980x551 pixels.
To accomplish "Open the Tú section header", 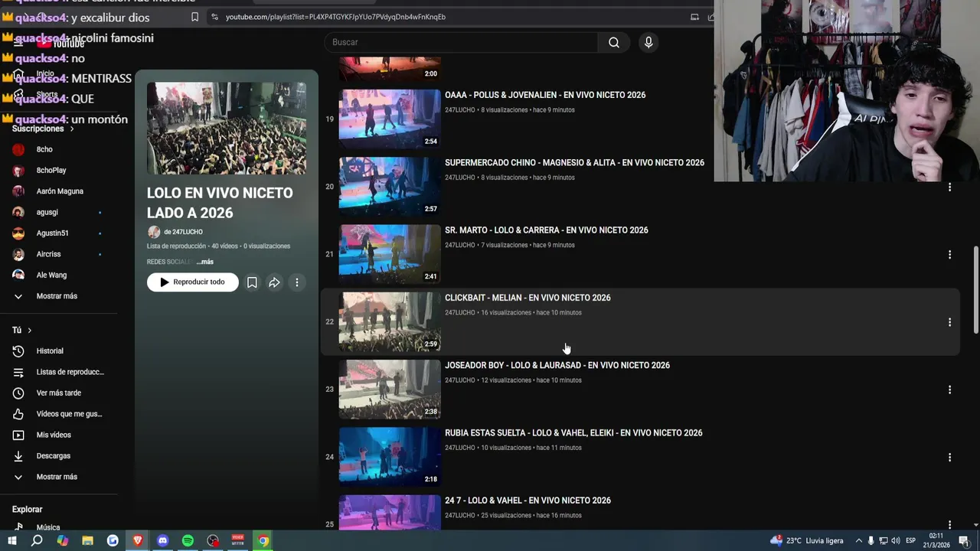I will [21, 330].
